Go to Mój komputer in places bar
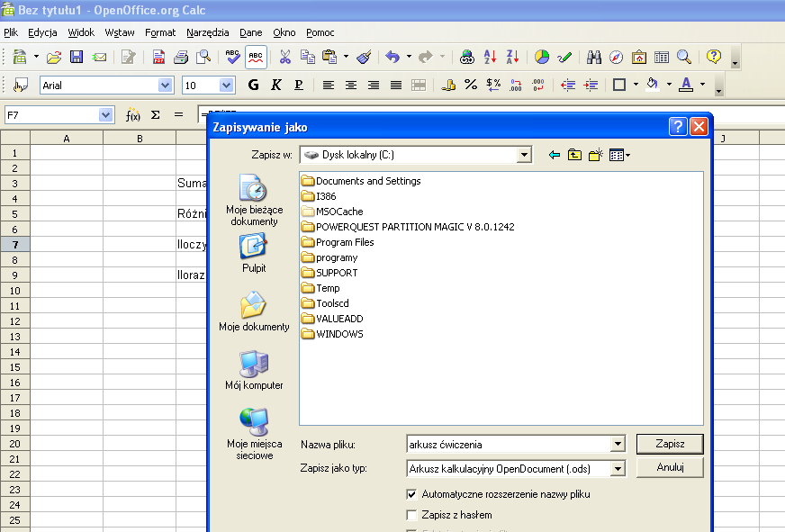 coord(254,370)
